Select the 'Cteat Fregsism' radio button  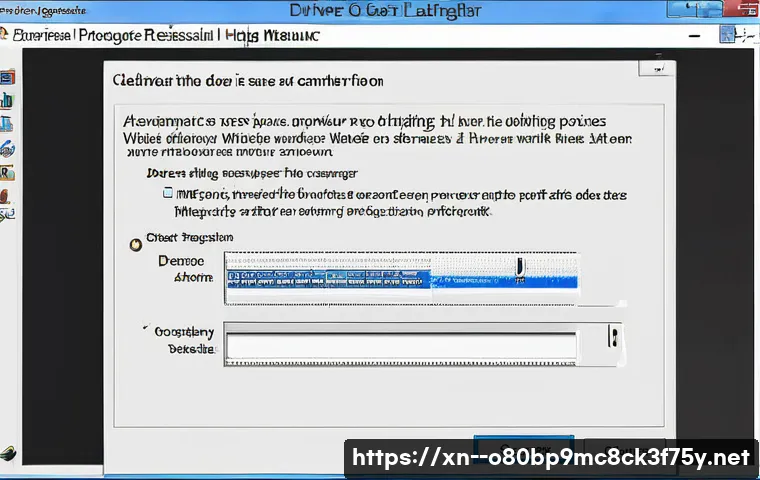point(136,242)
